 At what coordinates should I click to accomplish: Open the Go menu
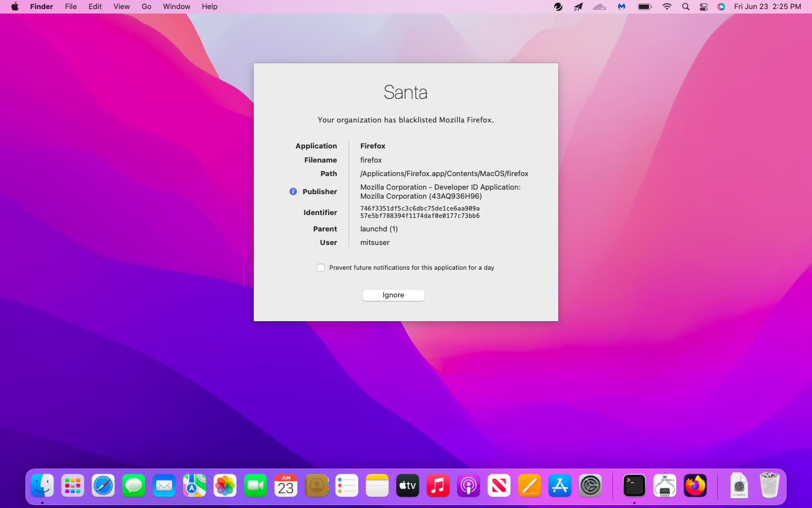click(x=147, y=7)
